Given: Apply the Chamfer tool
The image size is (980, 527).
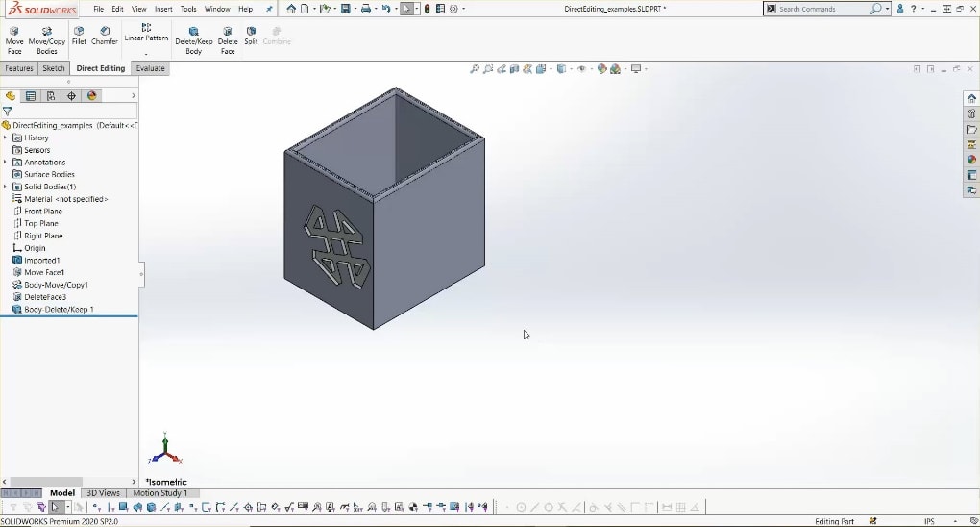Looking at the screenshot, I should coord(105,36).
